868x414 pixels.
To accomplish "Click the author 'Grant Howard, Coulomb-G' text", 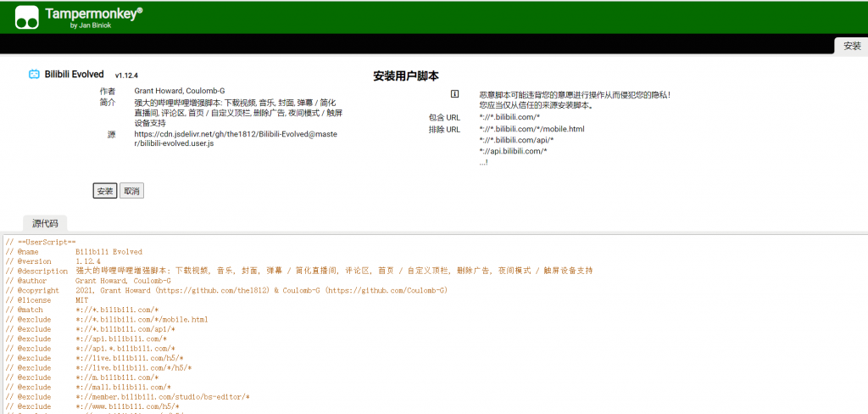I will click(180, 91).
